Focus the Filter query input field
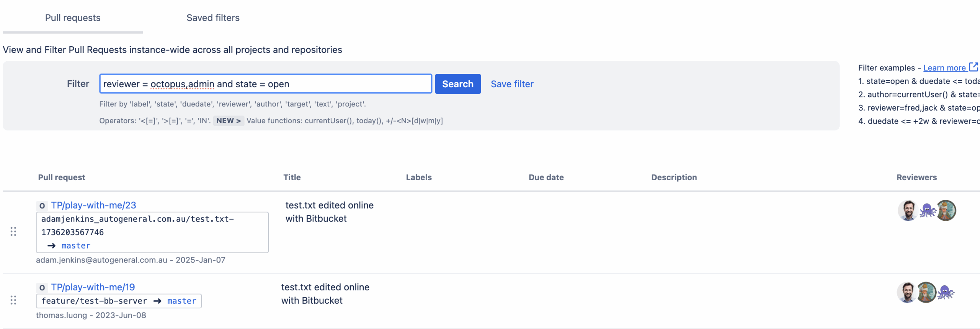 point(265,84)
